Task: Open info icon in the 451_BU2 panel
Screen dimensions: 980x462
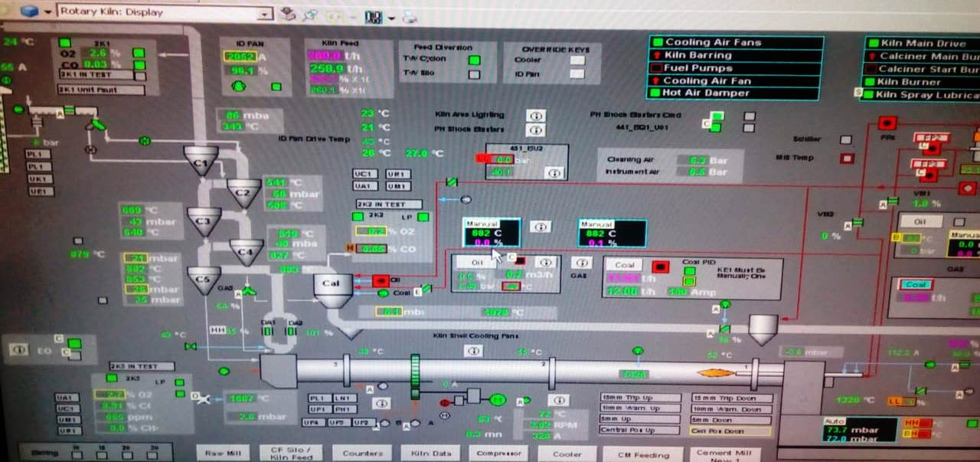Action: [x=554, y=173]
